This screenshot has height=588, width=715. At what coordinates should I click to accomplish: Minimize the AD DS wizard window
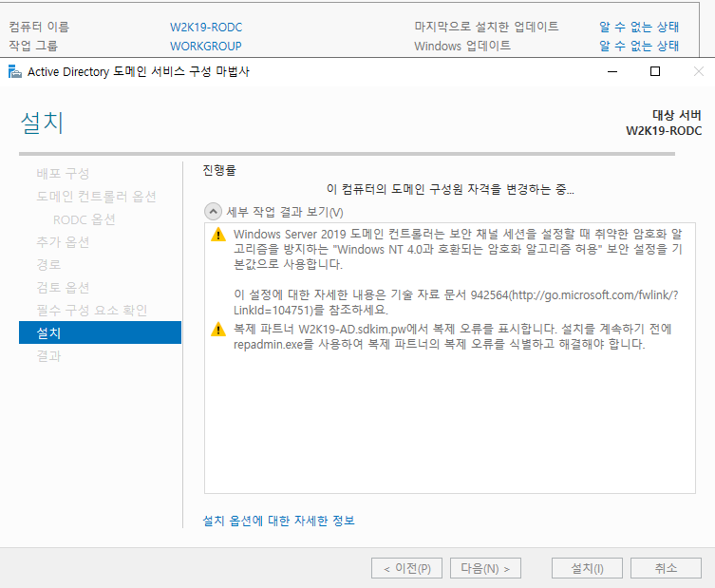coord(612,71)
